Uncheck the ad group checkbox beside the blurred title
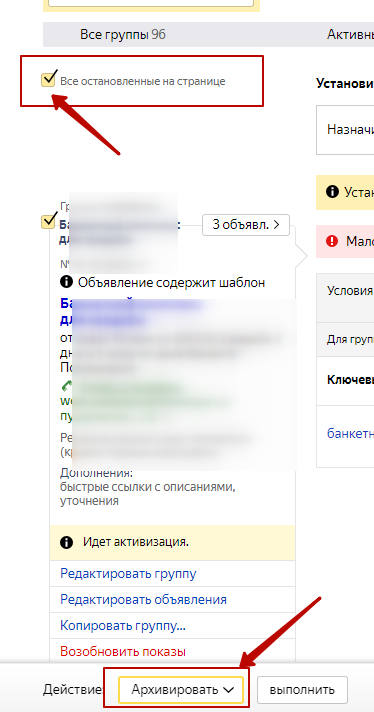Image resolution: width=374 pixels, height=712 pixels. coord(48,222)
